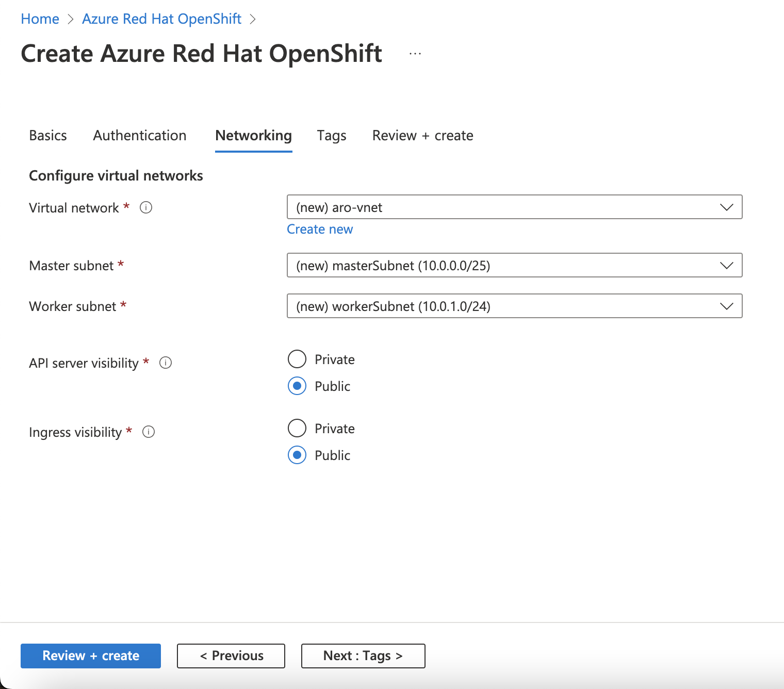Click the API server visibility info icon
The width and height of the screenshot is (784, 689).
165,363
